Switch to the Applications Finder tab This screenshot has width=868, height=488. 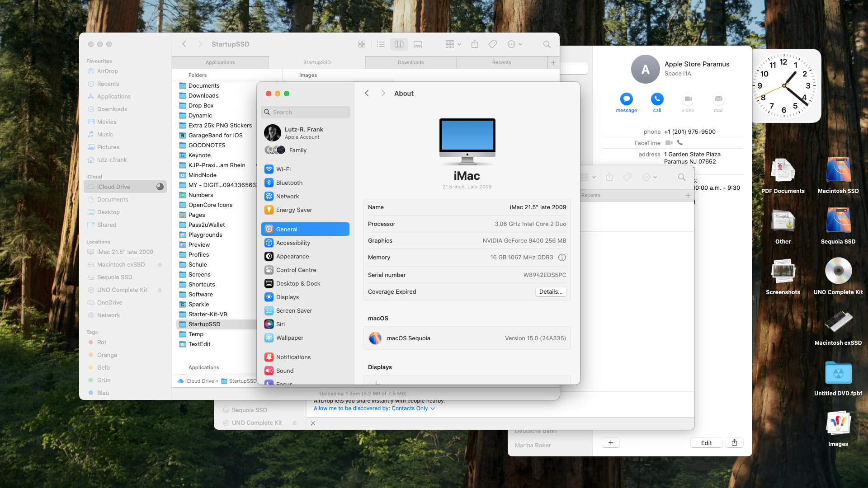(x=220, y=62)
